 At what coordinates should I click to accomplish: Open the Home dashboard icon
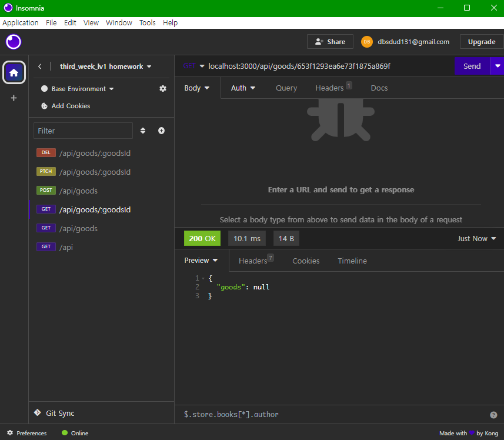pyautogui.click(x=14, y=72)
